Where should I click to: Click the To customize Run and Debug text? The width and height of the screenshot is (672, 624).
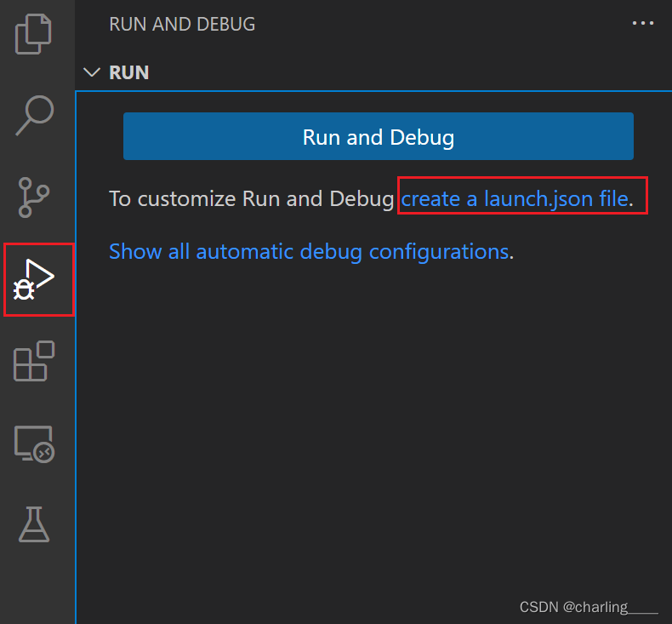click(251, 199)
